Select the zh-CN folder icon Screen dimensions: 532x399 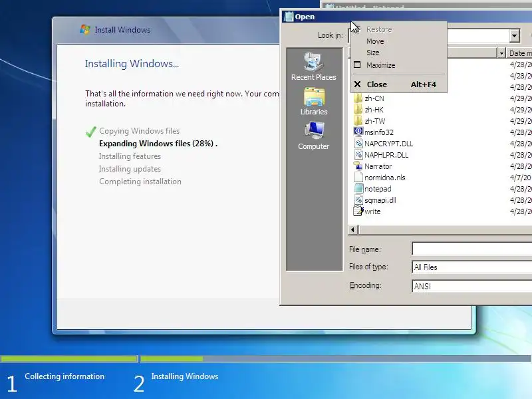point(358,98)
